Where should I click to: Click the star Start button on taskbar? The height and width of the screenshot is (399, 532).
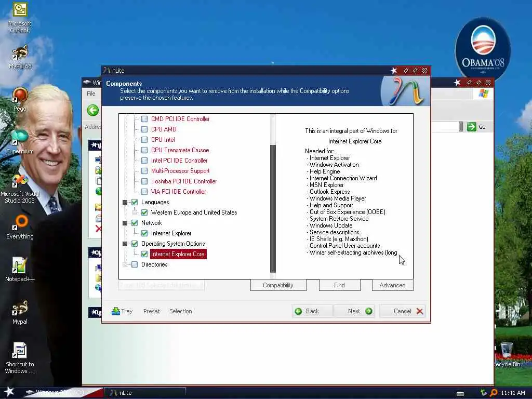pos(9,392)
